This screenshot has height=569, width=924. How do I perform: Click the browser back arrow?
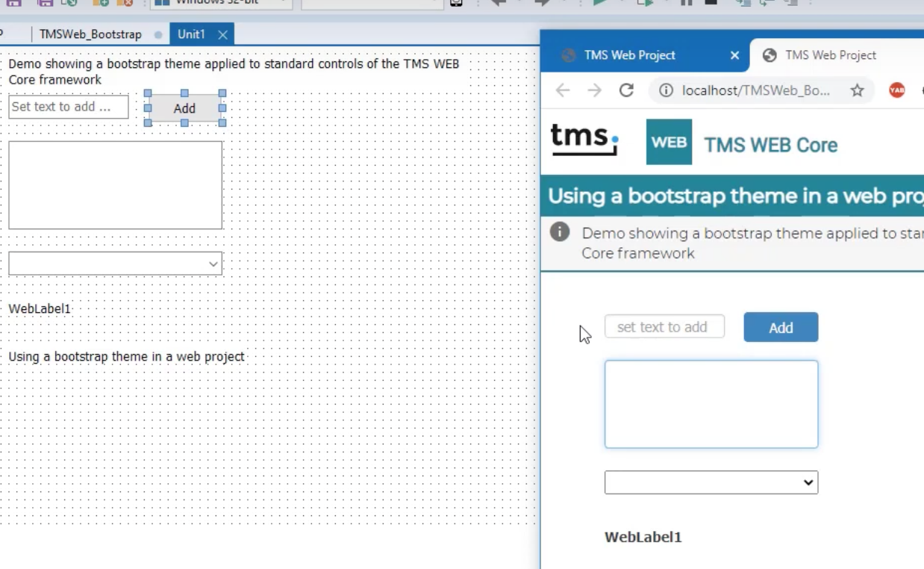[563, 90]
